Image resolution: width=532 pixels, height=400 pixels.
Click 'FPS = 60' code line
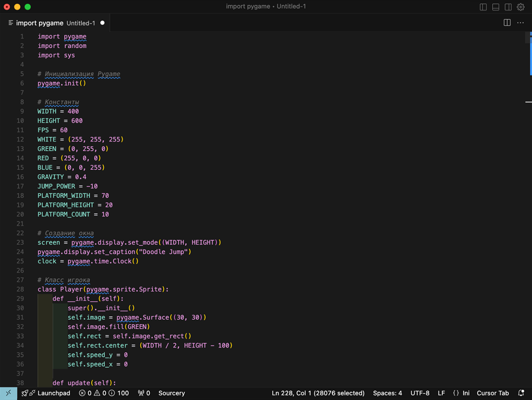[52, 130]
